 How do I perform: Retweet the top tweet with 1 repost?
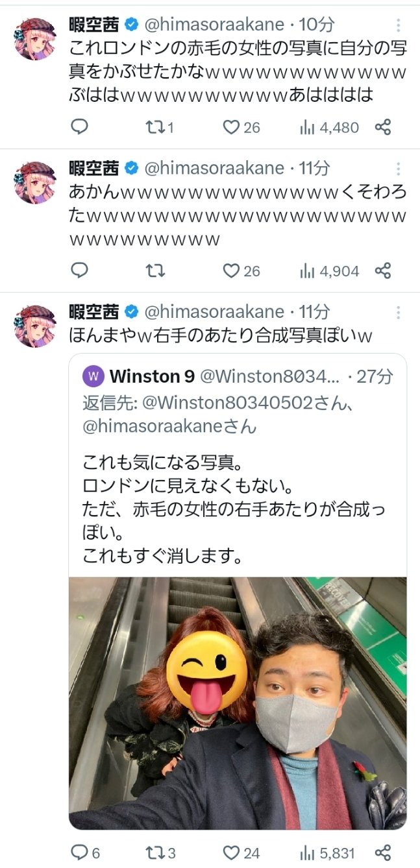pos(154,127)
